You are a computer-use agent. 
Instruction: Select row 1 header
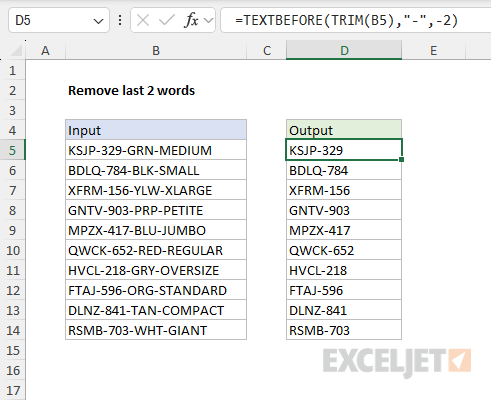(13, 70)
